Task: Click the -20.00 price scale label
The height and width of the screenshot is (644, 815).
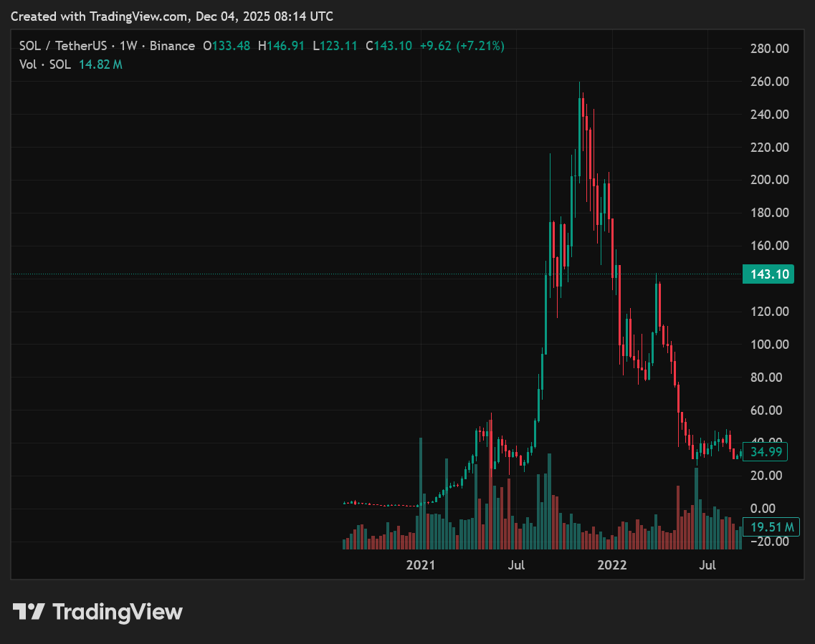Action: coord(769,542)
